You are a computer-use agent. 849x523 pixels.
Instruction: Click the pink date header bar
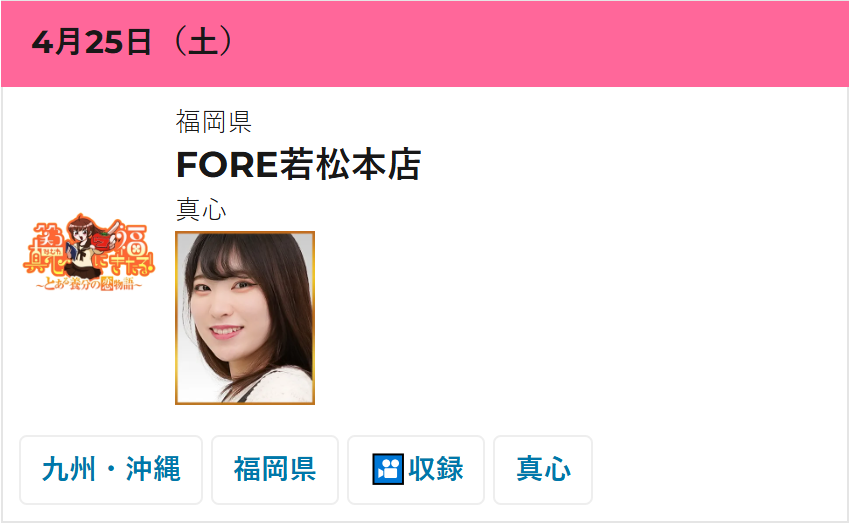point(424,43)
